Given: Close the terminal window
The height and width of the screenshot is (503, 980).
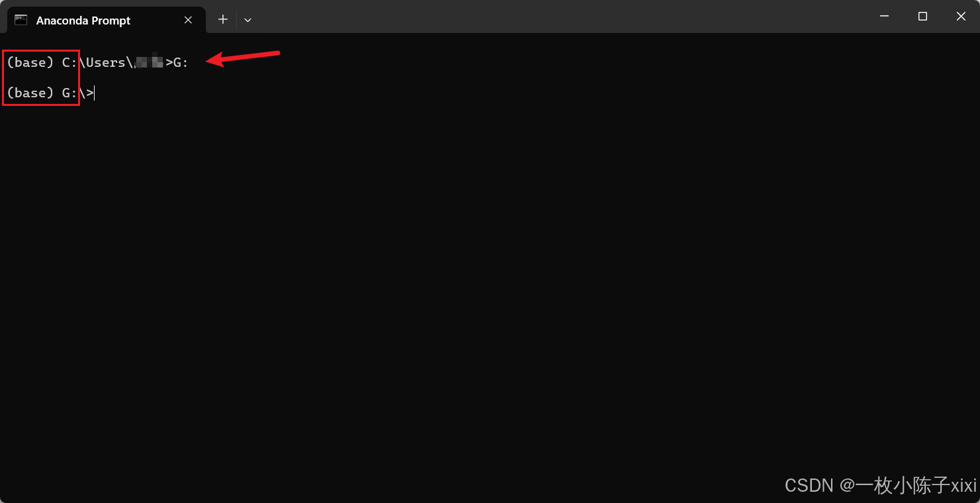Looking at the screenshot, I should [x=961, y=17].
